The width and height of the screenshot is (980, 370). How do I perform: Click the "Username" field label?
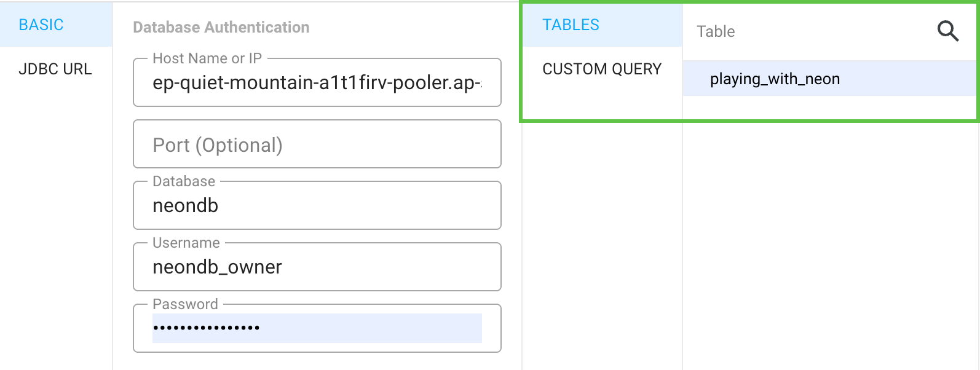(186, 243)
